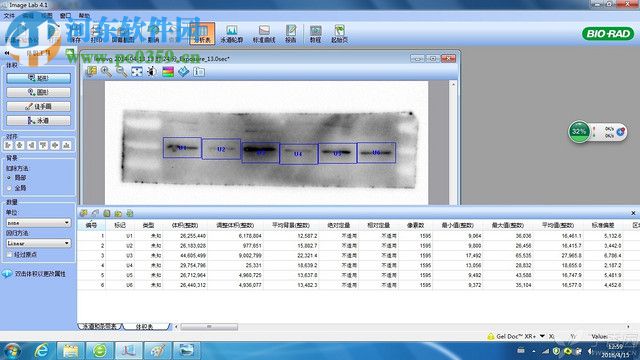Click the gel window vertical scrollbar up arrow
Image resolution: width=640 pixels, height=360 pixels.
coord(453,84)
